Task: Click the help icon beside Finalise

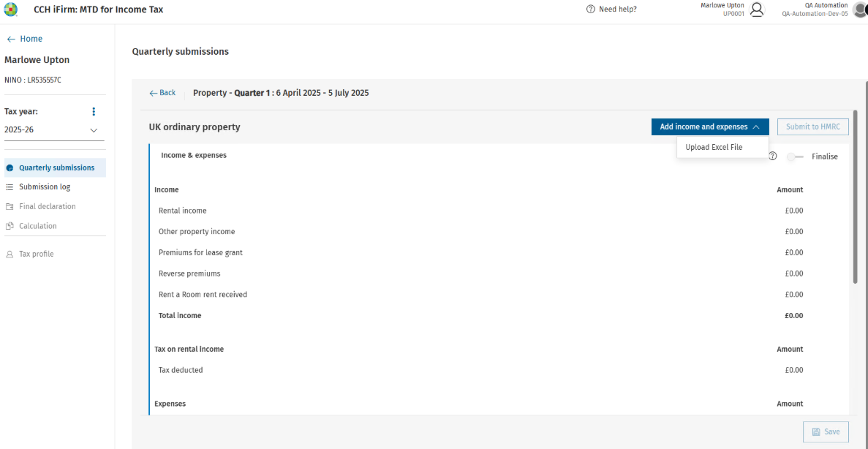Action: tap(773, 156)
